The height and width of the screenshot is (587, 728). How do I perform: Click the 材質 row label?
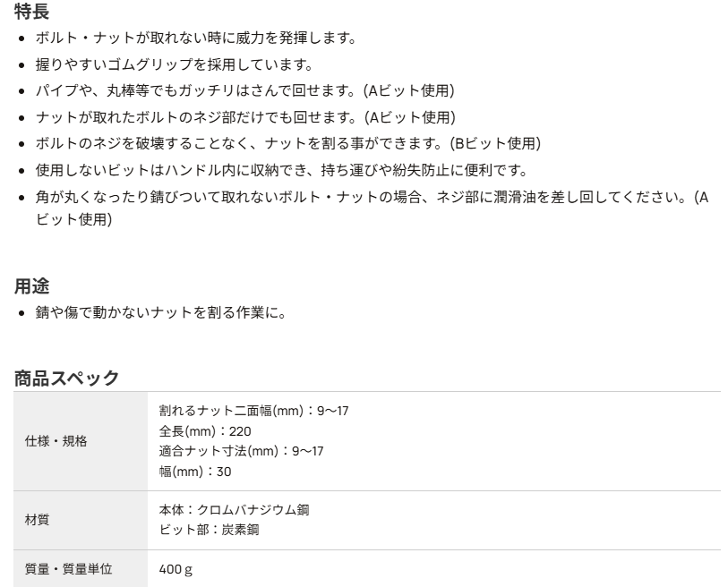coord(37,519)
